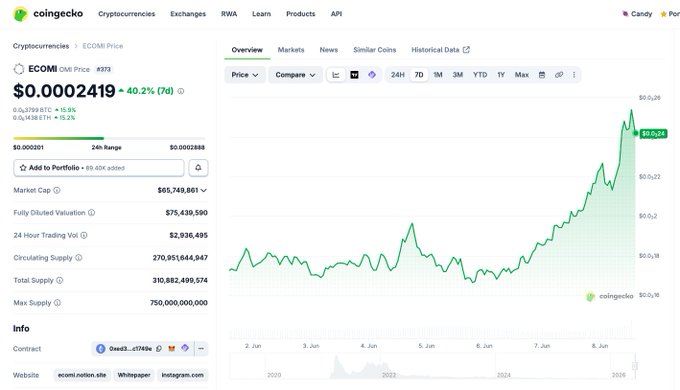Switch to the Similar Coins tab
The width and height of the screenshot is (680, 390).
pos(375,50)
